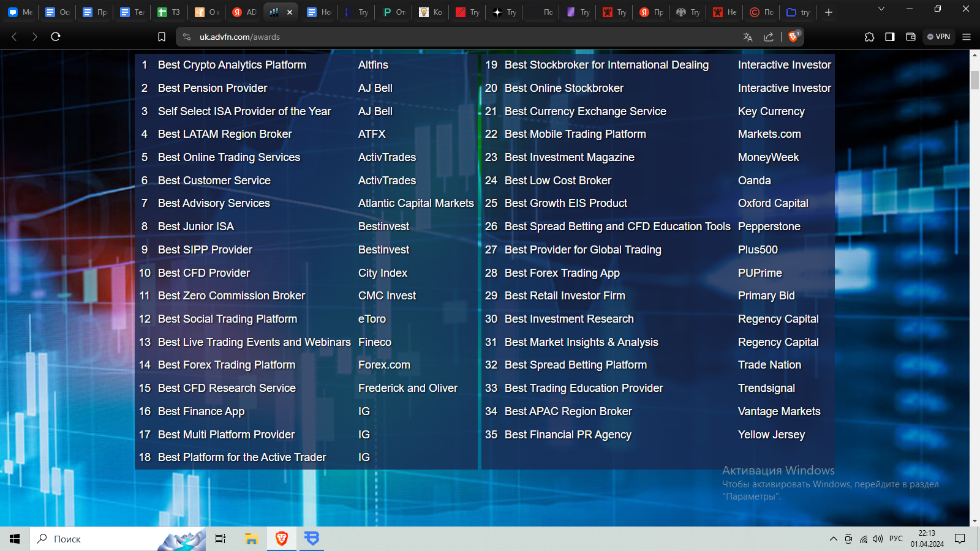This screenshot has width=980, height=551.
Task: Open the network Wi-Fi tray icon
Action: click(864, 539)
